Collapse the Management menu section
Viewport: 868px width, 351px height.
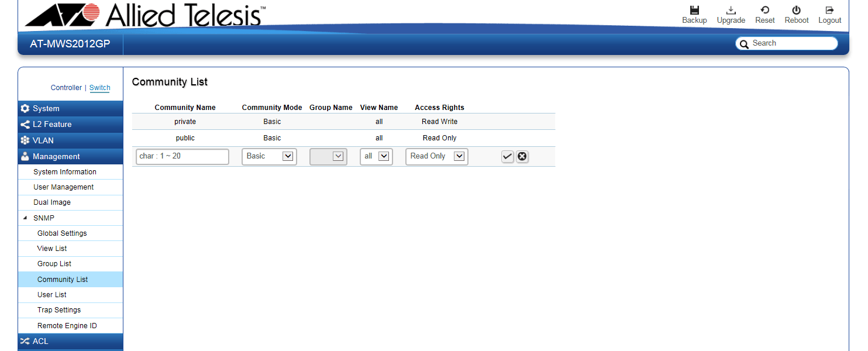click(x=71, y=156)
